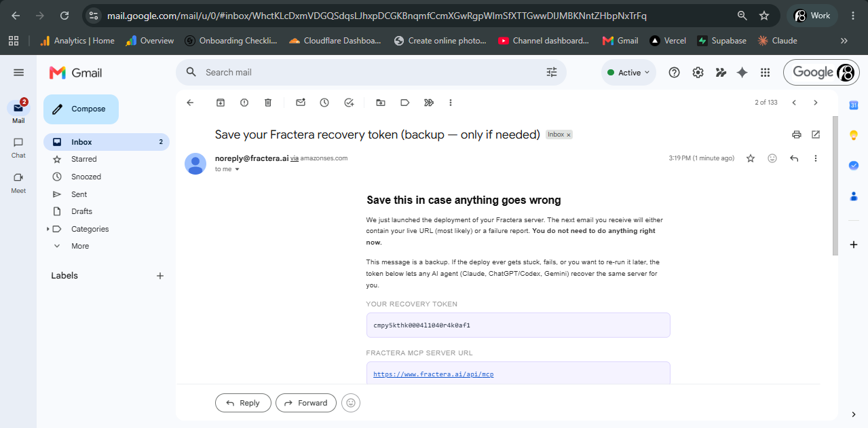This screenshot has width=868, height=428.
Task: Reply using the arrow icon in header
Action: click(794, 158)
